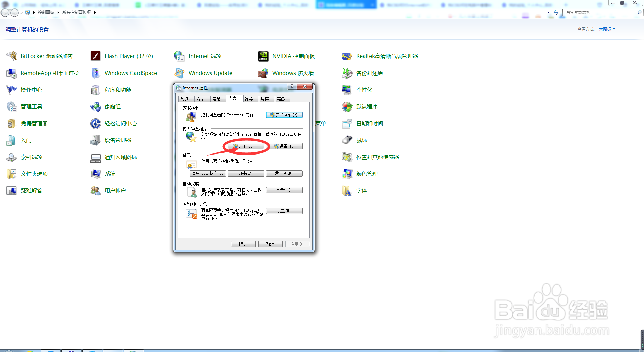Open 疑难解答 icon
Screen dimensions: 644x352
click(12, 190)
